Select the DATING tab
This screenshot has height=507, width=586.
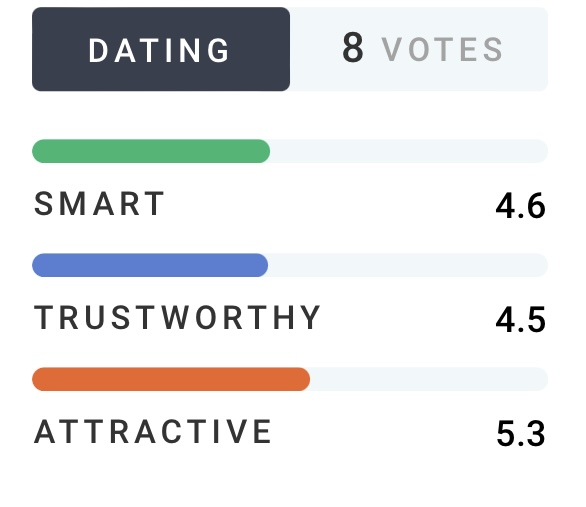point(161,49)
